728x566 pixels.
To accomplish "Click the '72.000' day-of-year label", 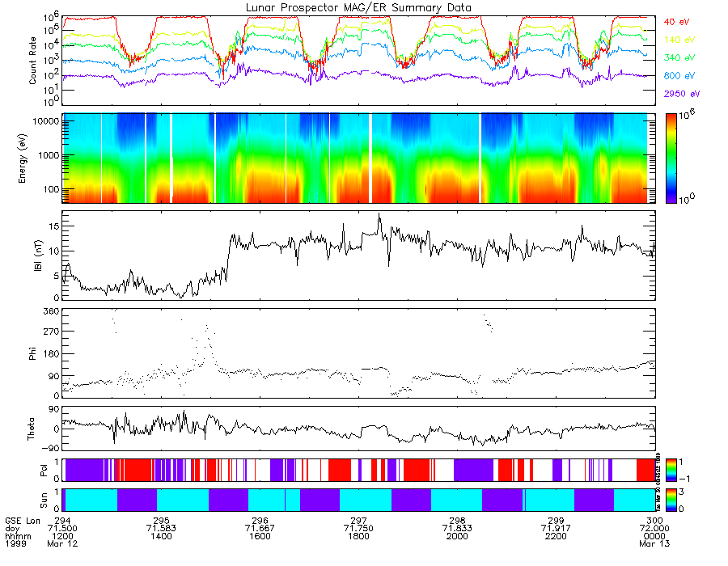I will [x=654, y=529].
